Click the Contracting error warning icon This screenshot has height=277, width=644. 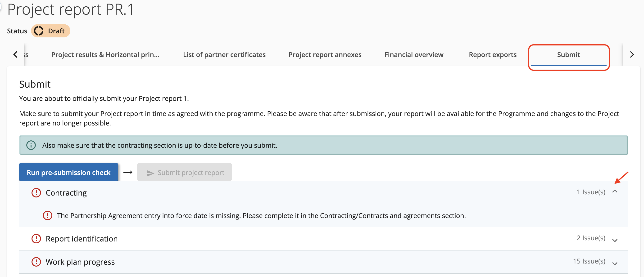[x=36, y=192]
